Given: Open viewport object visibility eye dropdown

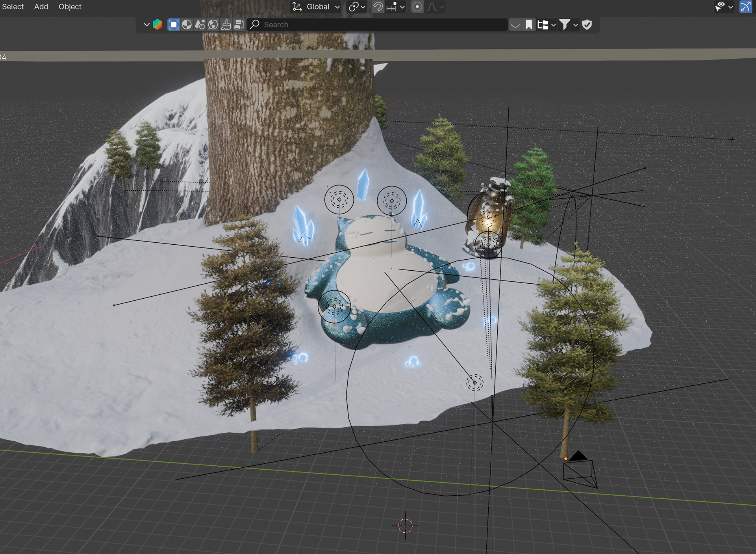Looking at the screenshot, I should [724, 7].
